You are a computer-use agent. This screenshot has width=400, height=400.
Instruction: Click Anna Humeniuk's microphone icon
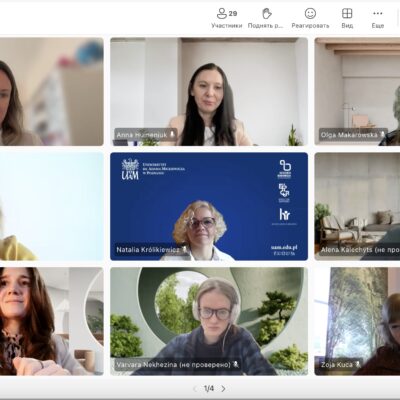click(172, 134)
